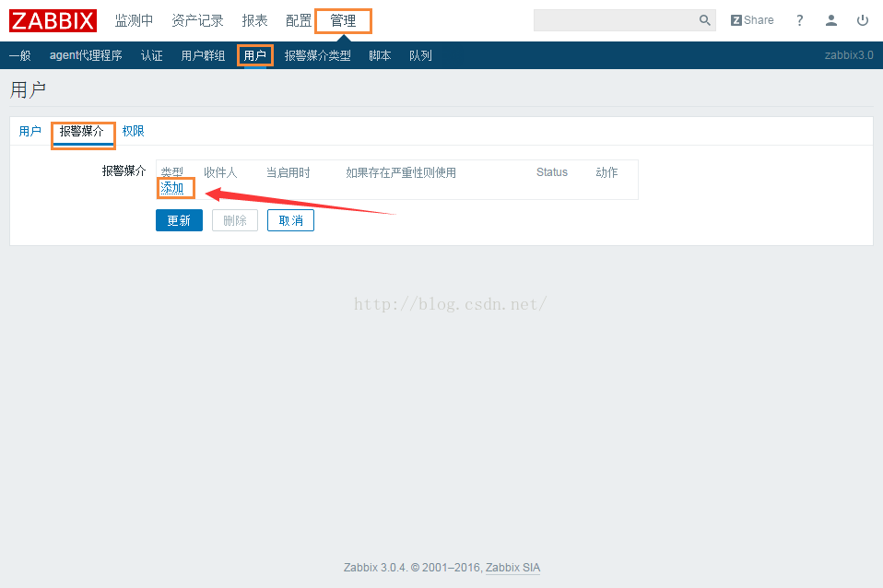The height and width of the screenshot is (588, 883).
Task: Go to the 队列 submenu
Action: 420,55
